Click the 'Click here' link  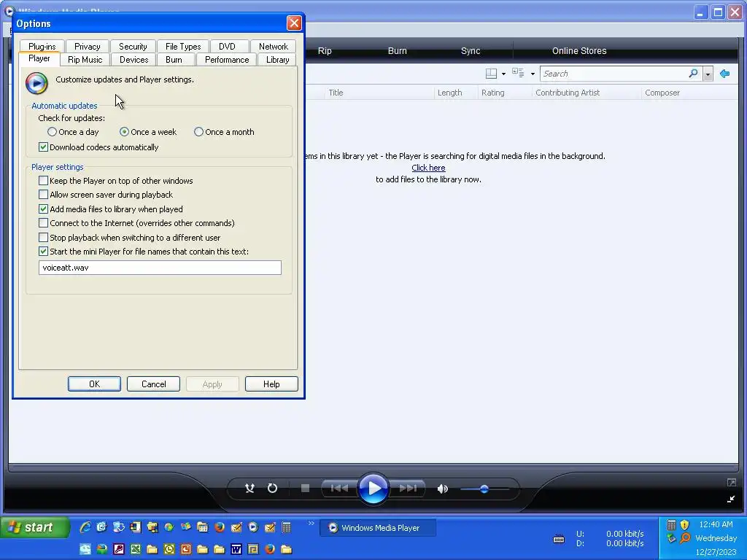[428, 168]
